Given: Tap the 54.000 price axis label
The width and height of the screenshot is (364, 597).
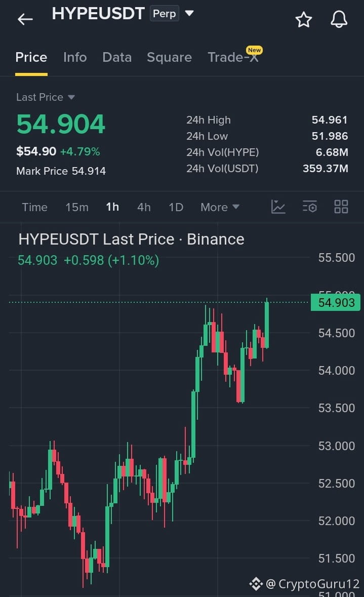Looking at the screenshot, I should coord(337,371).
